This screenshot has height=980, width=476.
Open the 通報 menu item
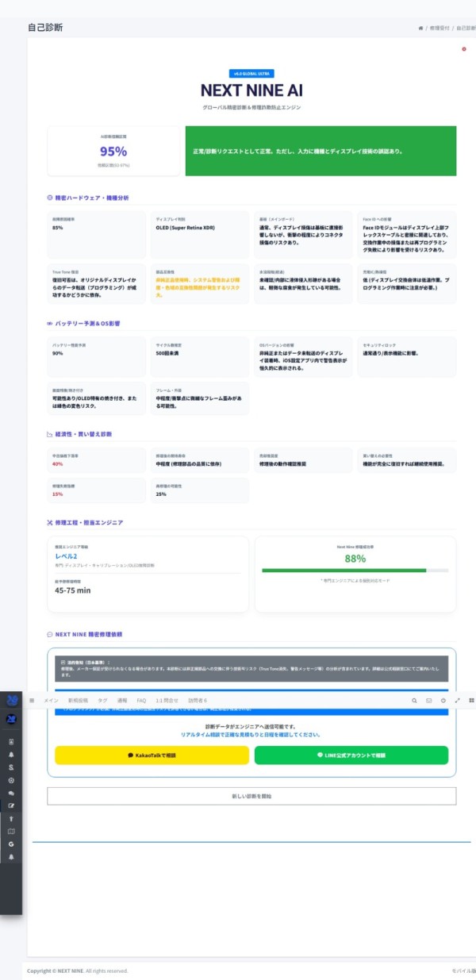tap(122, 701)
